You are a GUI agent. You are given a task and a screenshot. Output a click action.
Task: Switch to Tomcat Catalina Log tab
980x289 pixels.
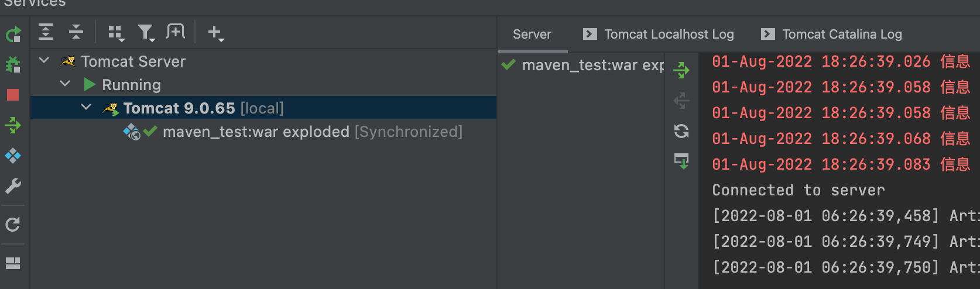pyautogui.click(x=831, y=35)
